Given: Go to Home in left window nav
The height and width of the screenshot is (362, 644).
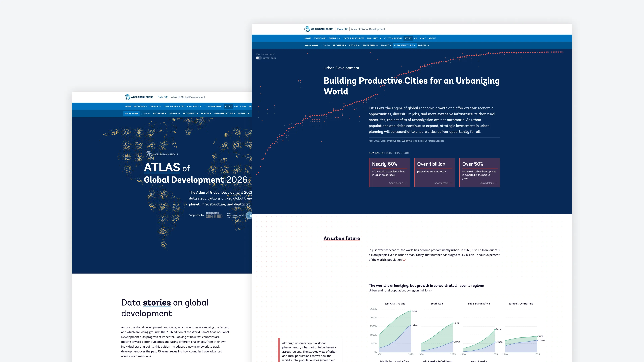Looking at the screenshot, I should (128, 106).
